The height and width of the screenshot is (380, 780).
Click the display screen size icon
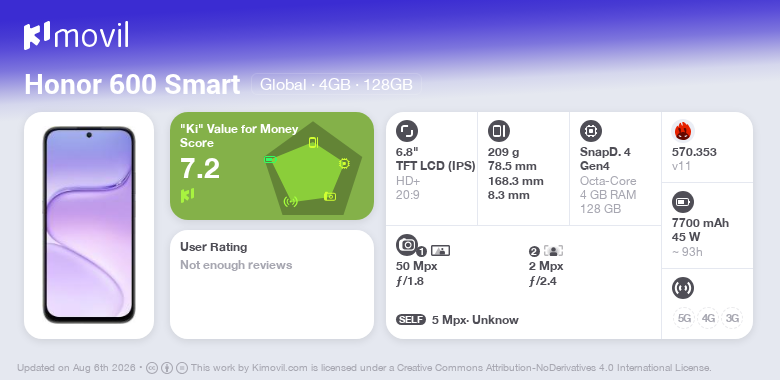pyautogui.click(x=407, y=131)
